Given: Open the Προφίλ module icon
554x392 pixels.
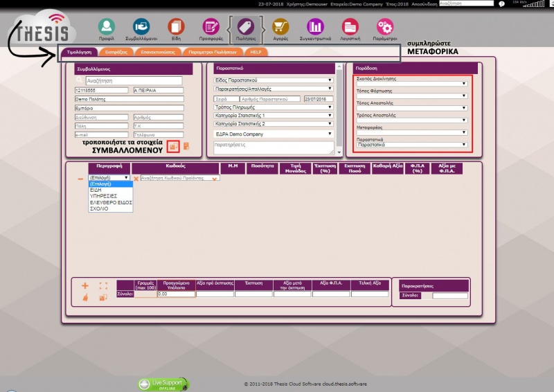Looking at the screenshot, I should (x=106, y=28).
